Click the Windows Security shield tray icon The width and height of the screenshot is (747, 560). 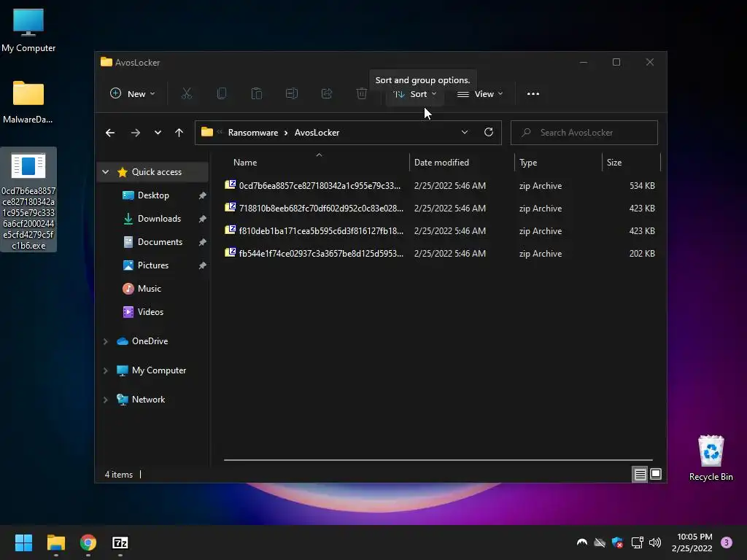tap(617, 542)
